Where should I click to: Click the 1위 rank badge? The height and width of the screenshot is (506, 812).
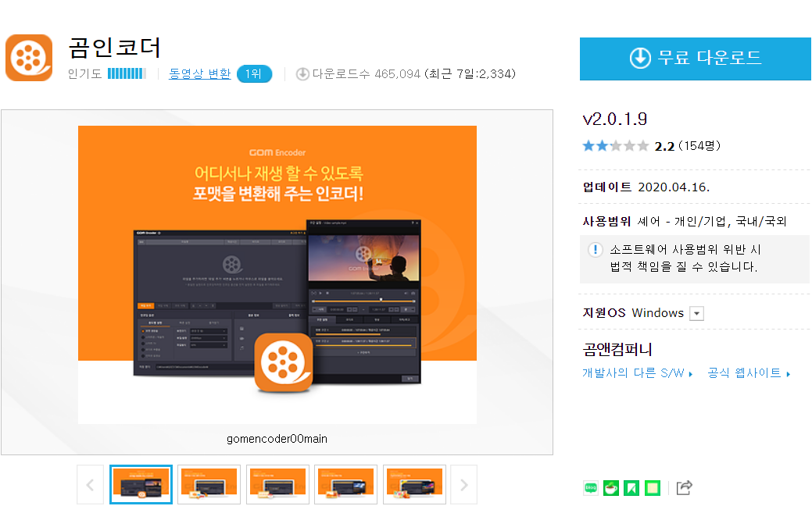coord(254,74)
